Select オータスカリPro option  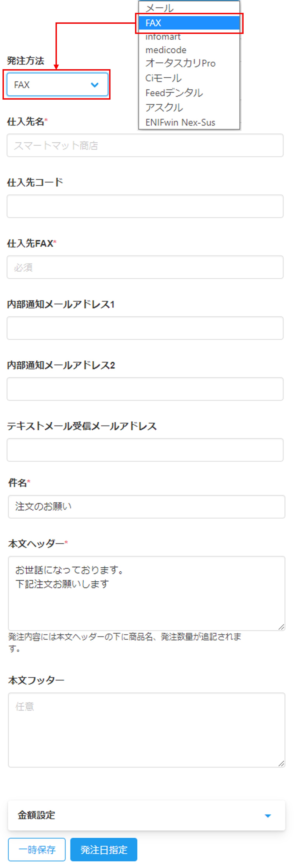pyautogui.click(x=189, y=63)
